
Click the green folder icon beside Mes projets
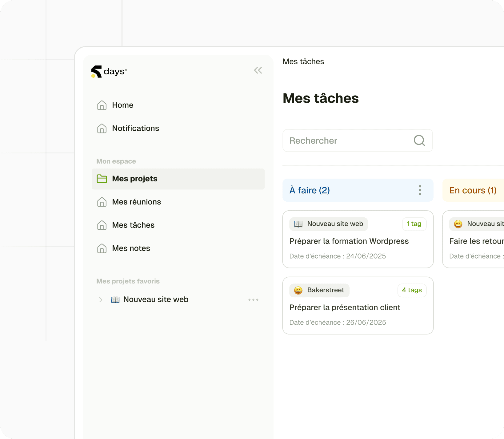pos(102,179)
